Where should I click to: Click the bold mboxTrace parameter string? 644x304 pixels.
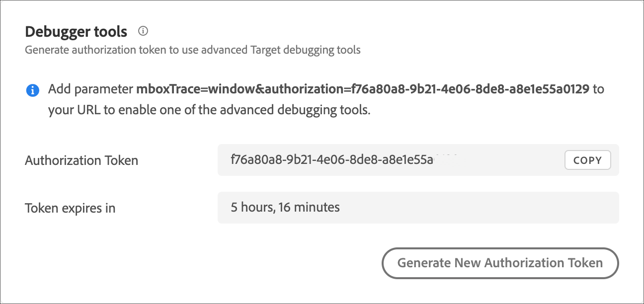363,90
